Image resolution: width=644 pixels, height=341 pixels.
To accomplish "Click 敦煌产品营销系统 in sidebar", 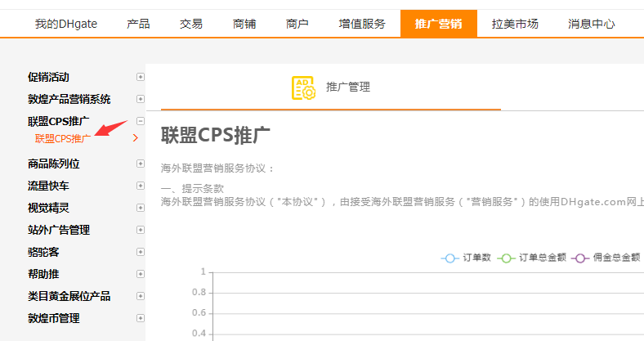I will tap(69, 99).
